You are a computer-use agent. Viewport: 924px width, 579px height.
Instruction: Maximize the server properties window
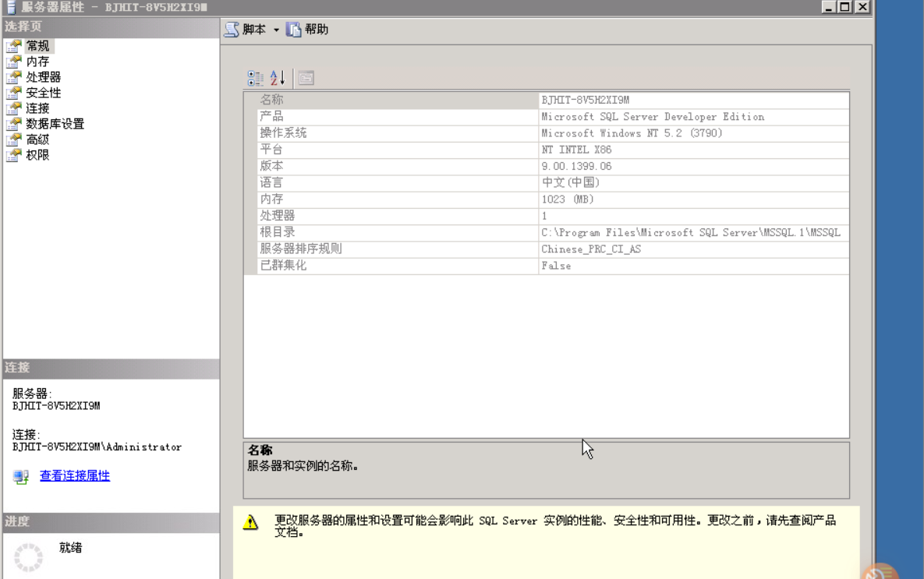point(845,6)
